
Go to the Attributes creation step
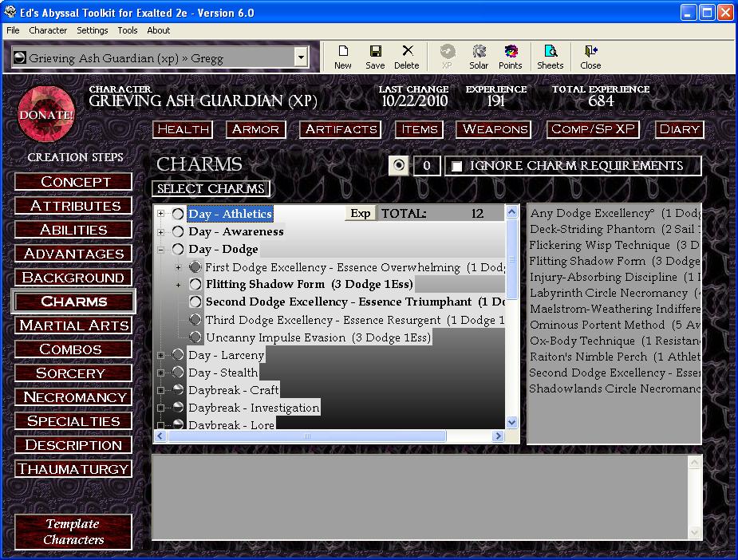(73, 206)
